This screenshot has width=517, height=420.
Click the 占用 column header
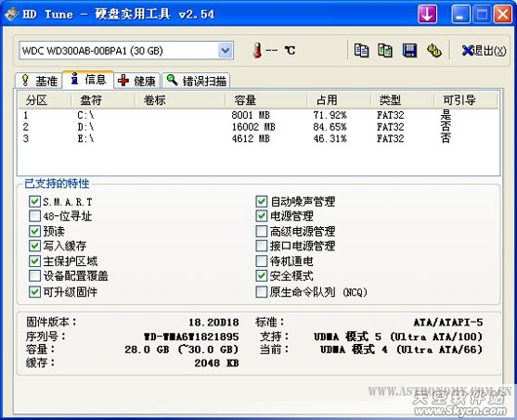pos(338,99)
